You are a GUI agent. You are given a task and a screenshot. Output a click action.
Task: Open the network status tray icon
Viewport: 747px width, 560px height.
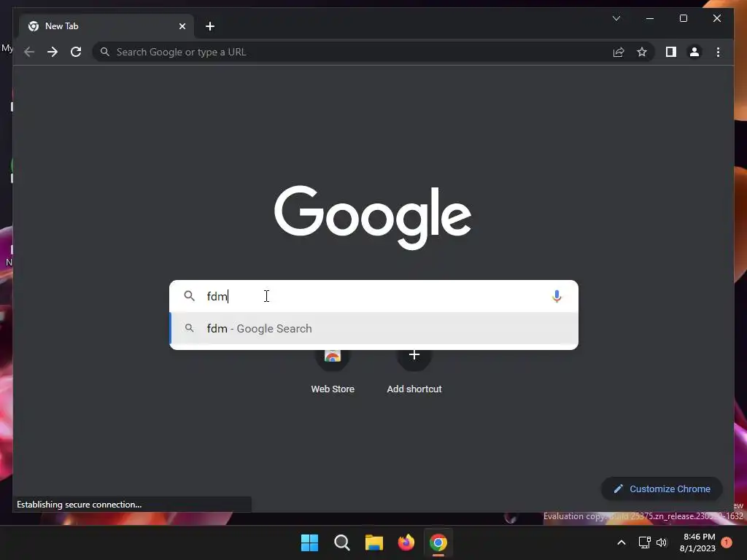point(645,542)
